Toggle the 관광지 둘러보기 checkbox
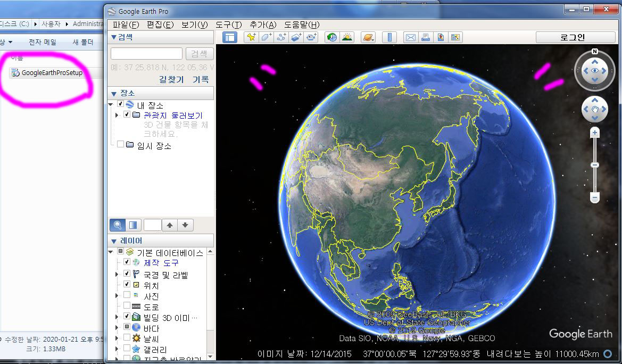 tap(127, 114)
